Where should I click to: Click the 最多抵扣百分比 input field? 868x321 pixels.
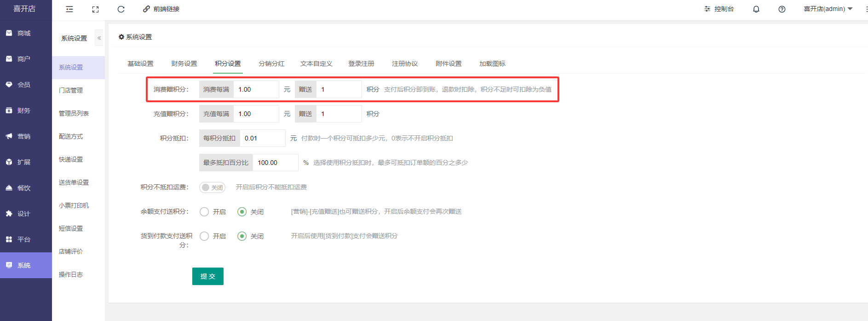(x=276, y=163)
